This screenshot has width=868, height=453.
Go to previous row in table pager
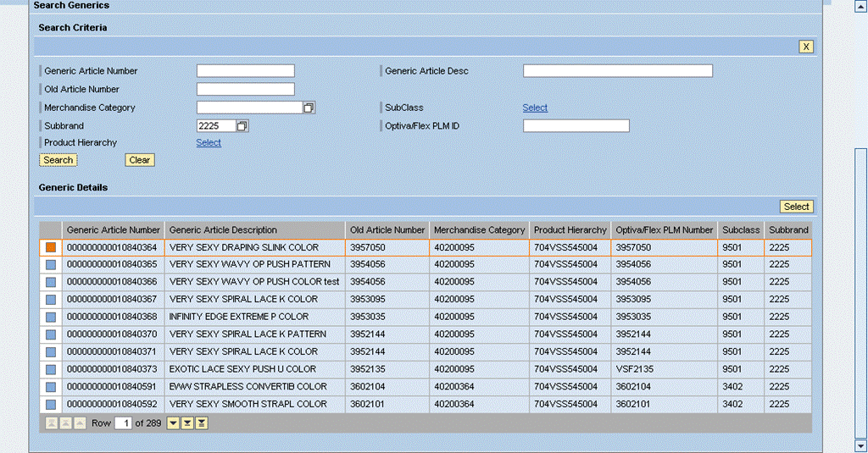tap(80, 423)
